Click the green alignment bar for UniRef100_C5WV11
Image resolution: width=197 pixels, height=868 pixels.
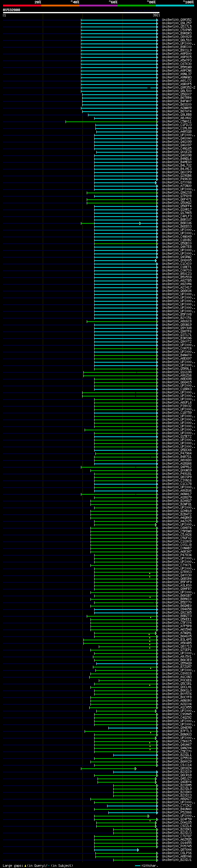[x=111, y=122]
